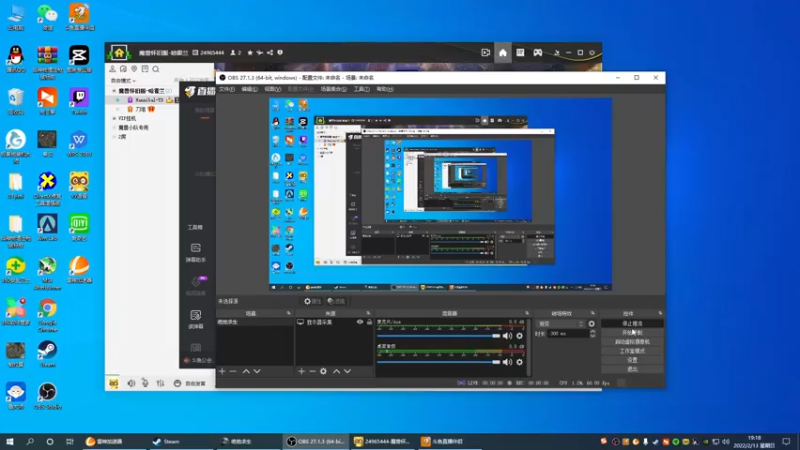This screenshot has height=450, width=800.
Task: Open the OBS Scene Collection menu
Action: (x=333, y=89)
